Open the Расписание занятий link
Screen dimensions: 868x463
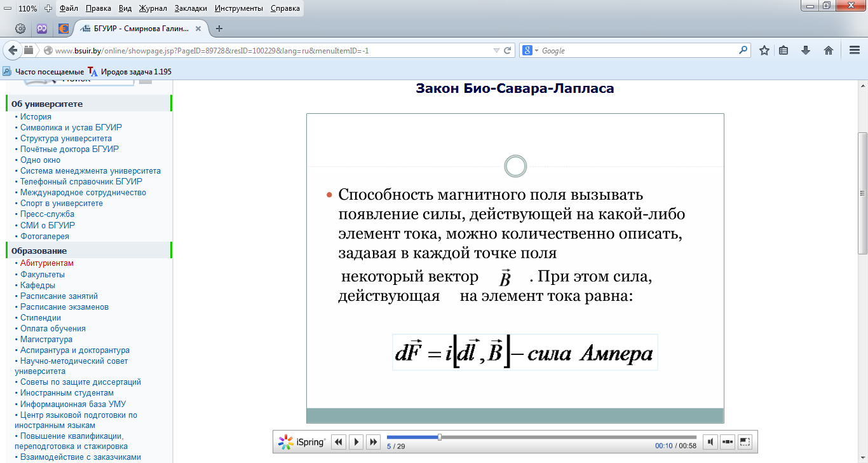point(59,296)
